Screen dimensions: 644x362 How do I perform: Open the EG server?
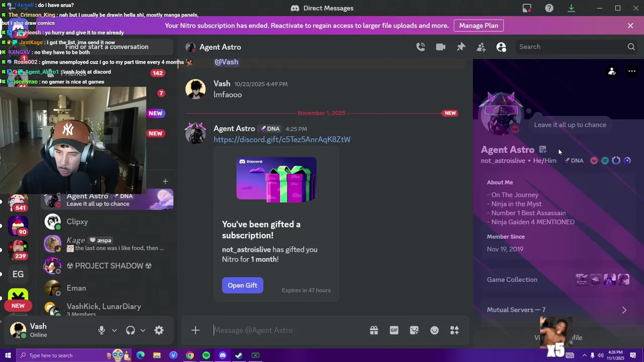(18, 274)
